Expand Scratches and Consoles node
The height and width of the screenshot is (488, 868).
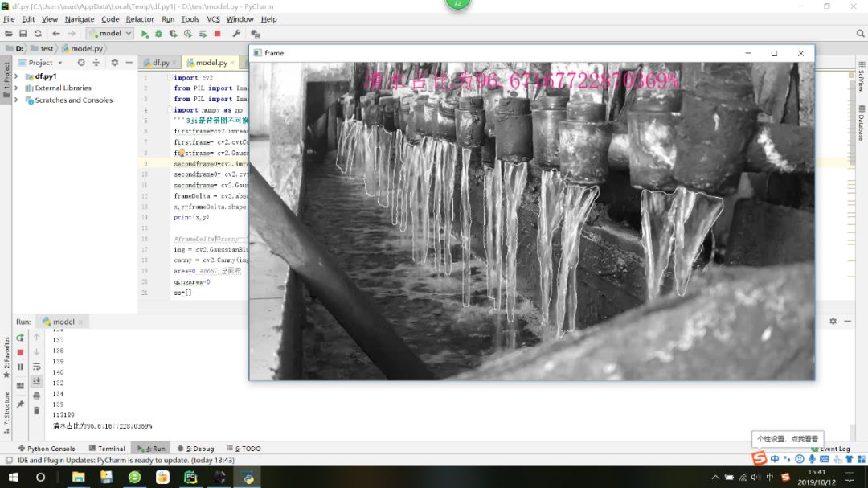[x=16, y=100]
